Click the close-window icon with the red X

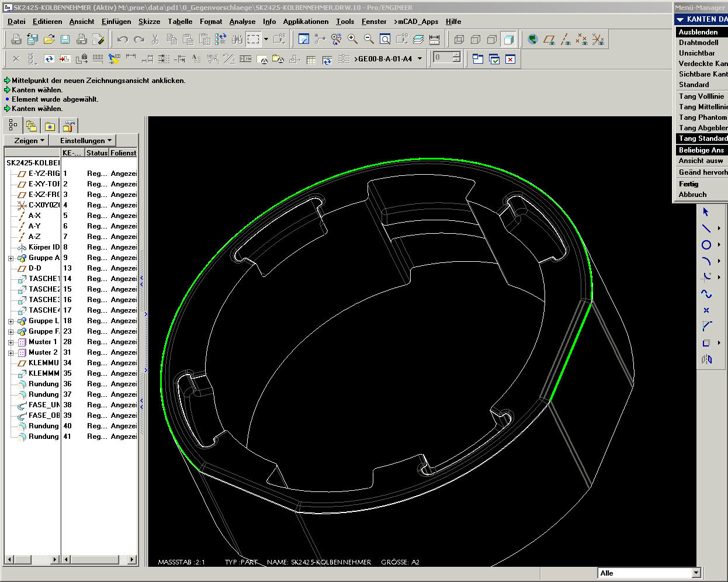pos(511,59)
